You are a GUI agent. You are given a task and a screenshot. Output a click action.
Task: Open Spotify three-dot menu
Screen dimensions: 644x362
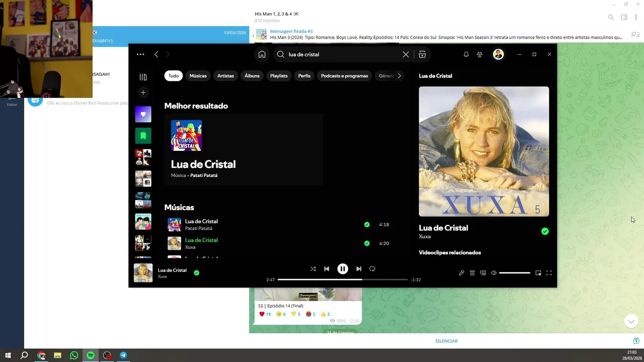[140, 54]
